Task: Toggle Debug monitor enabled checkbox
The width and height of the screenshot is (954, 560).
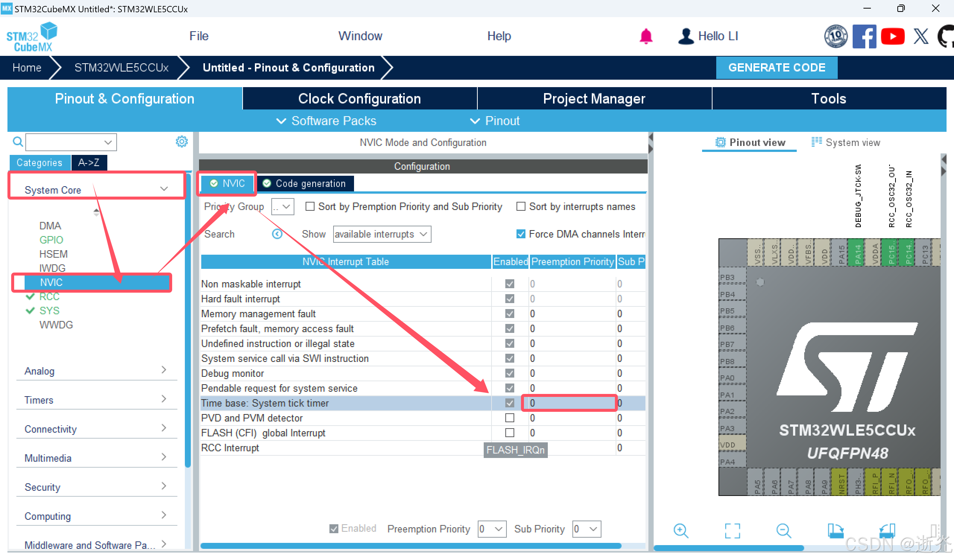Action: tap(509, 373)
